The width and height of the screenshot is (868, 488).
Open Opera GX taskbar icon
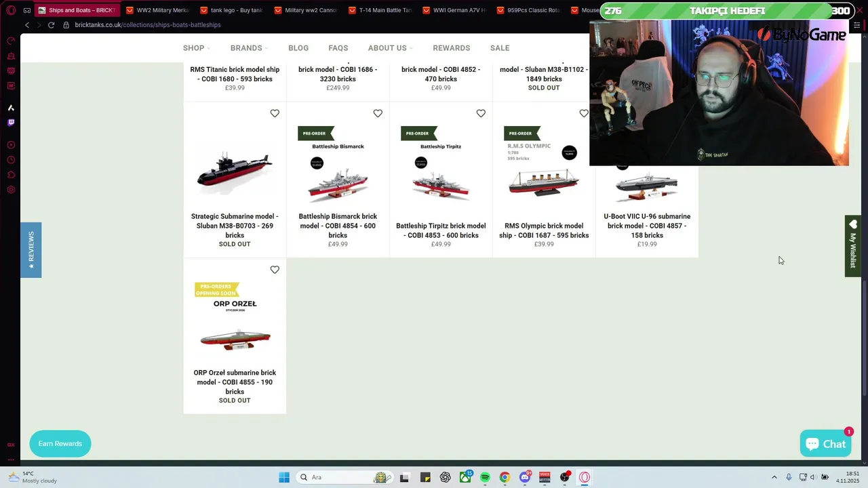click(x=585, y=477)
